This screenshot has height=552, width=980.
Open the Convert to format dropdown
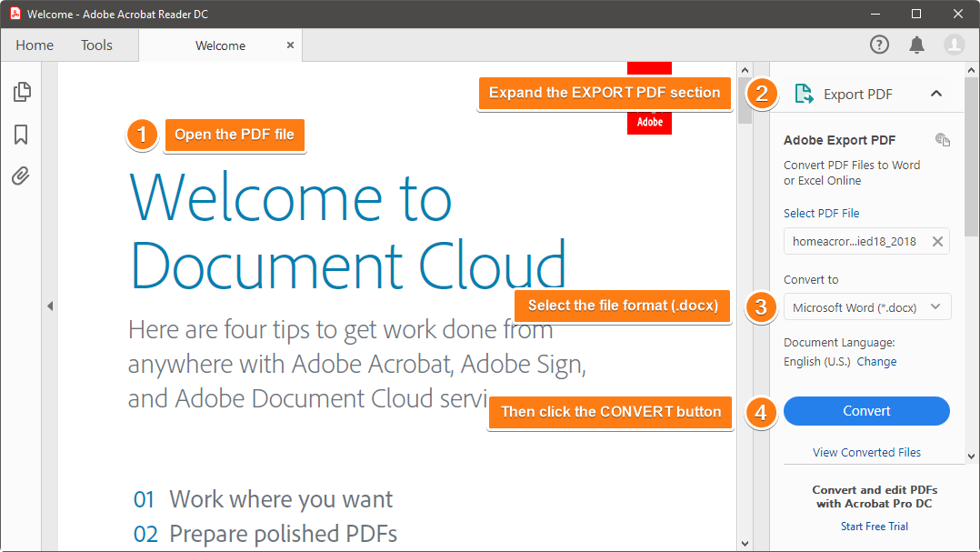[x=866, y=307]
